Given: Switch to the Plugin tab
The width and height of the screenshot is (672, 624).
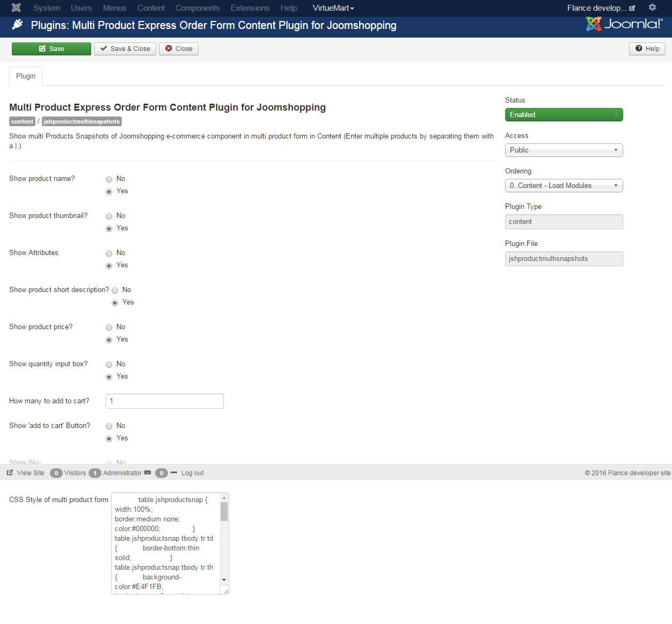Looking at the screenshot, I should pyautogui.click(x=26, y=76).
